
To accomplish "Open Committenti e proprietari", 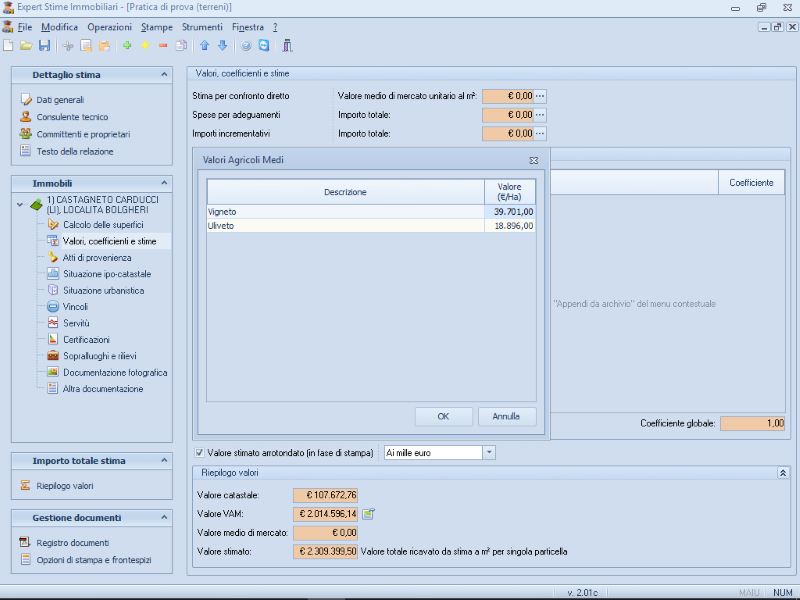I will [83, 134].
